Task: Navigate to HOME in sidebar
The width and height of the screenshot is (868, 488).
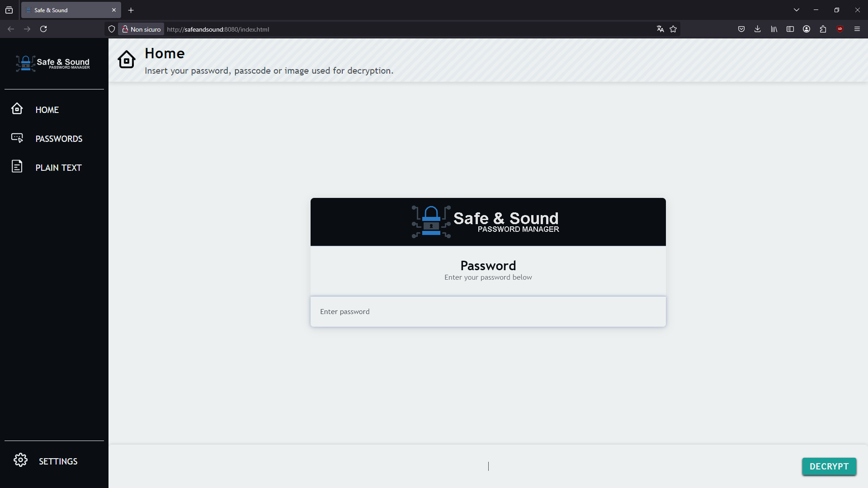Action: coord(47,110)
